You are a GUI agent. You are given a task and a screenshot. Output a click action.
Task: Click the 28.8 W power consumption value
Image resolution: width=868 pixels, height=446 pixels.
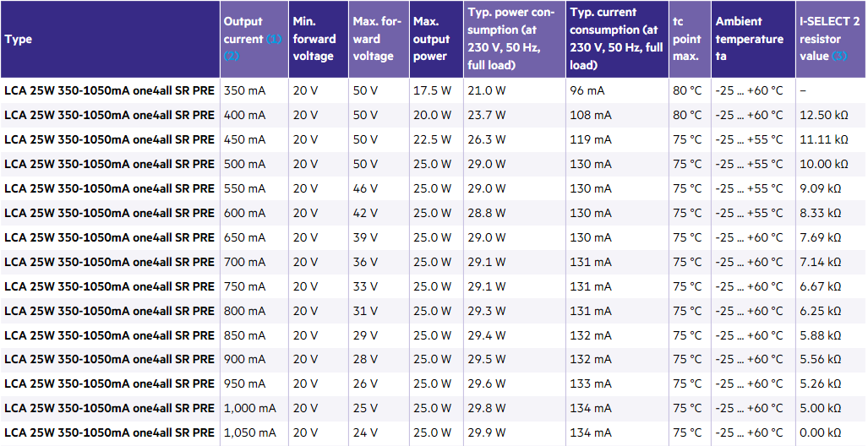click(487, 213)
